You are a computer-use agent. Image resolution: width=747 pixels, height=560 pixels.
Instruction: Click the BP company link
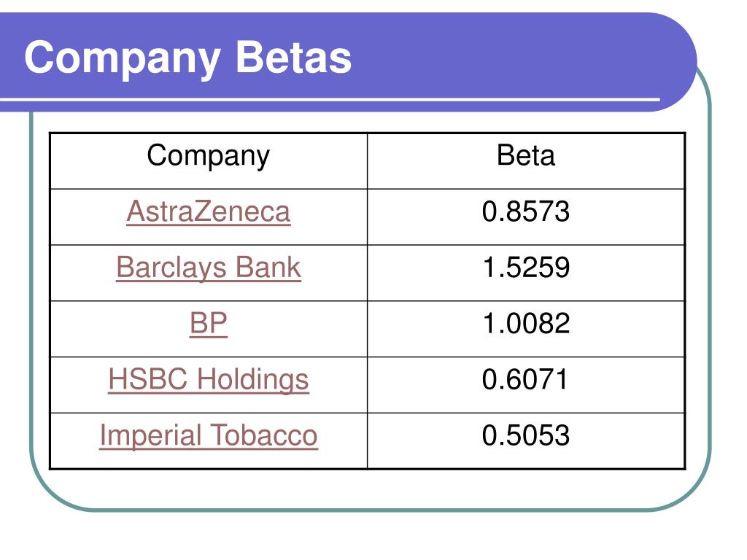click(x=209, y=323)
